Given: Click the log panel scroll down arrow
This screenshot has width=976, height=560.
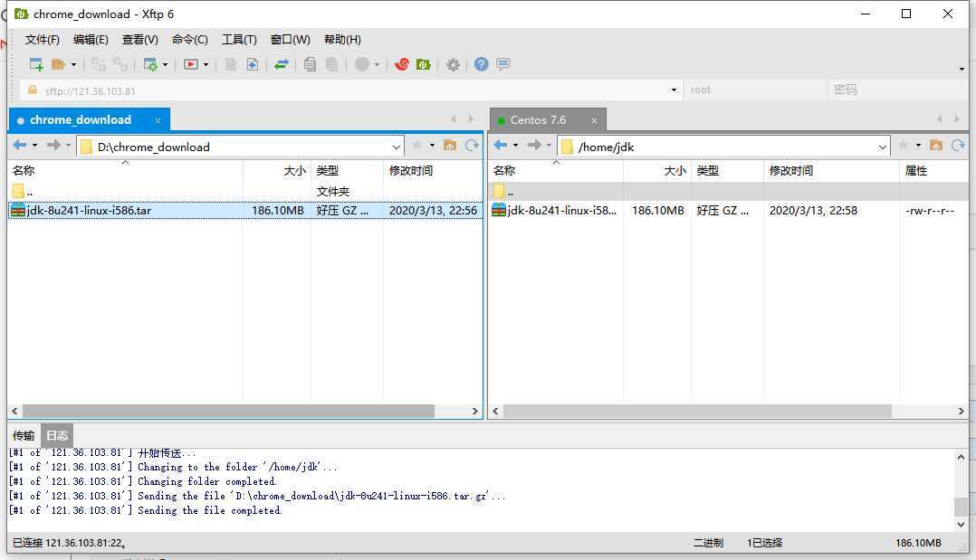Looking at the screenshot, I should pyautogui.click(x=961, y=525).
